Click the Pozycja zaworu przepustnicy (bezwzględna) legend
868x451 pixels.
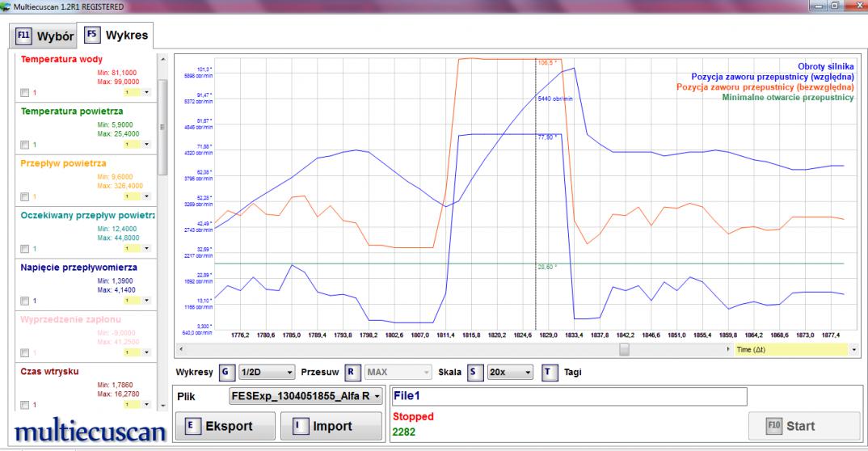(x=765, y=87)
